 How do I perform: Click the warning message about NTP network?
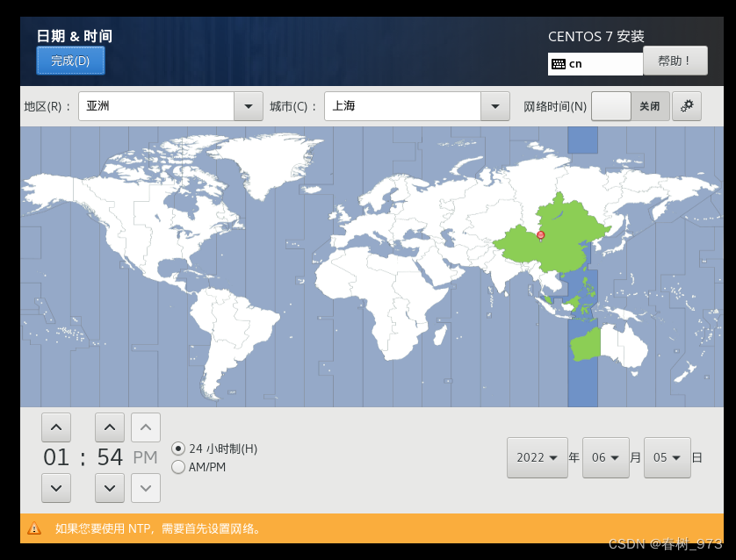tap(158, 528)
